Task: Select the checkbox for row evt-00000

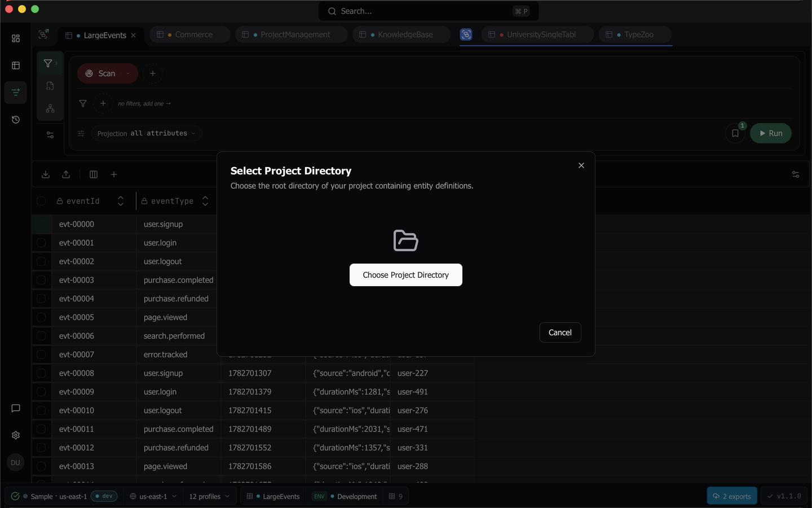Action: [x=41, y=224]
